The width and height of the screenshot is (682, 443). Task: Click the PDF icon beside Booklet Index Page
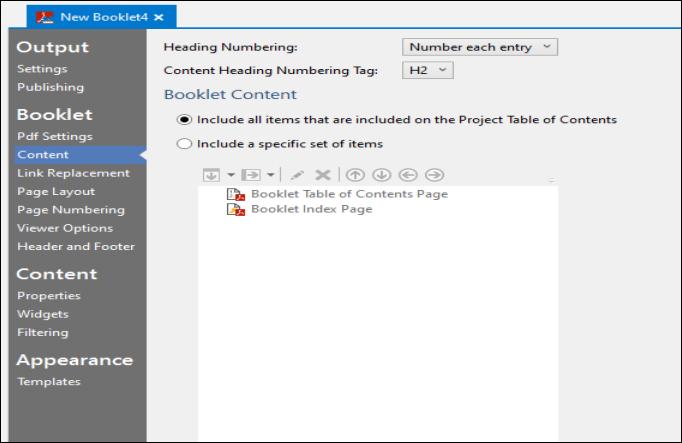(x=236, y=210)
